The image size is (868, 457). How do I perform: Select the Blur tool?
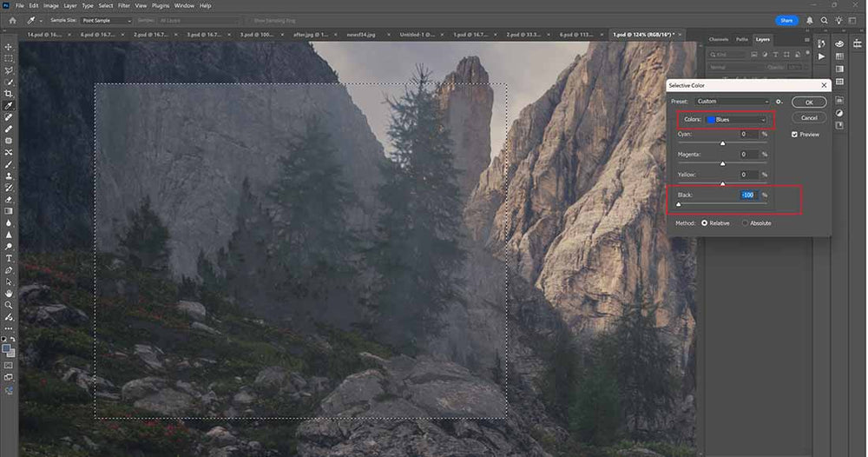click(9, 222)
